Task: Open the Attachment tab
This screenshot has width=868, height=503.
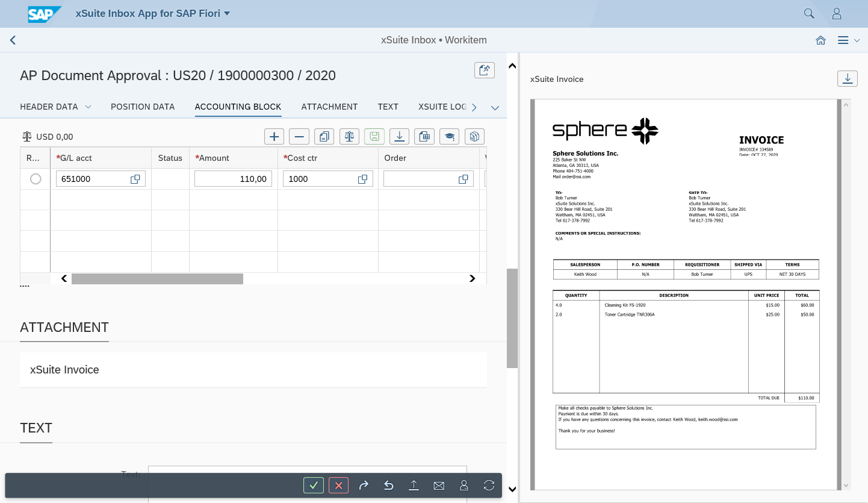Action: [x=329, y=107]
